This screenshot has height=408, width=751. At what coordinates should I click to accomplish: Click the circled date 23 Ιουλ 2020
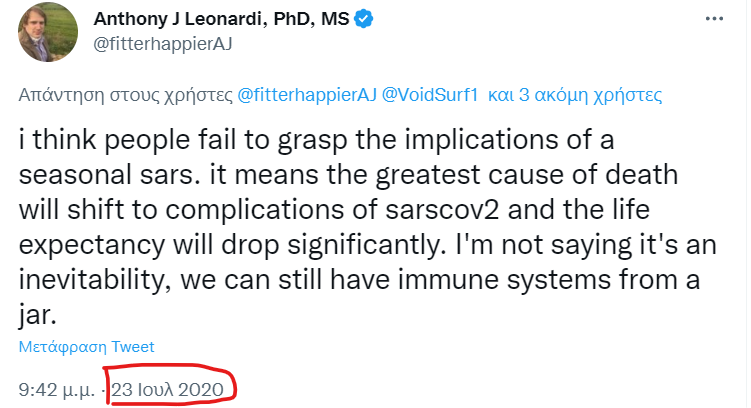tap(168, 390)
